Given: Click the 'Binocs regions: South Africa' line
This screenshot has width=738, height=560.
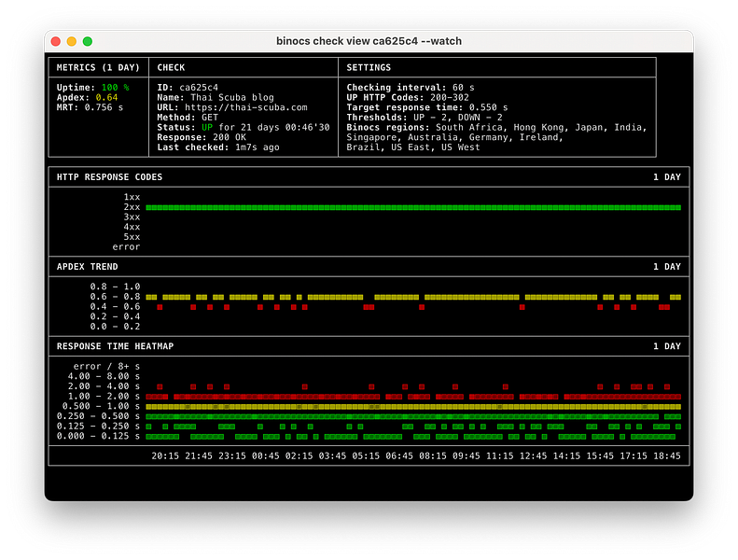Looking at the screenshot, I should click(496, 127).
